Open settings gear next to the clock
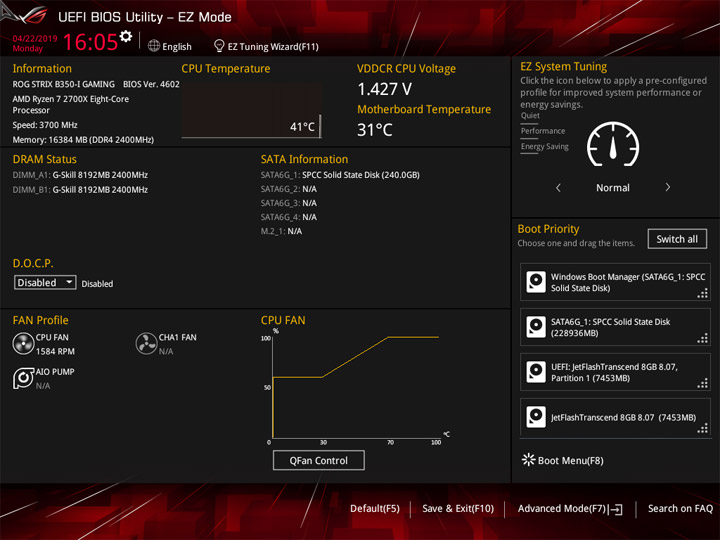Screen dimensions: 720x540 coord(126,36)
